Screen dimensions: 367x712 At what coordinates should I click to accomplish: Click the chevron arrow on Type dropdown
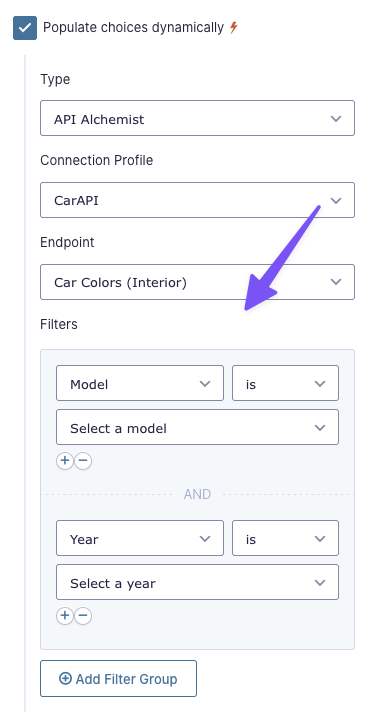(x=336, y=119)
